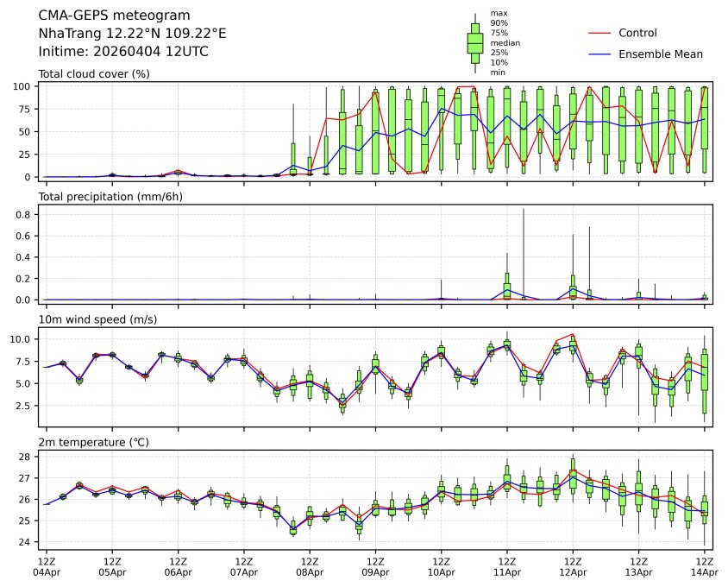Click the 12Z 11Apr time axis label

pyautogui.click(x=506, y=566)
